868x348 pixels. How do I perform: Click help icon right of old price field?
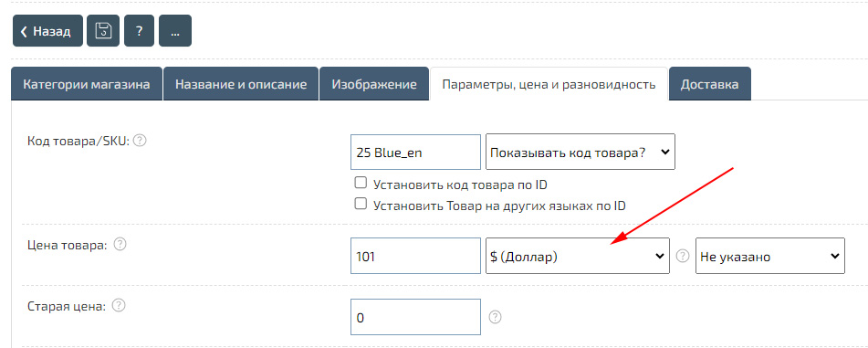tap(496, 317)
